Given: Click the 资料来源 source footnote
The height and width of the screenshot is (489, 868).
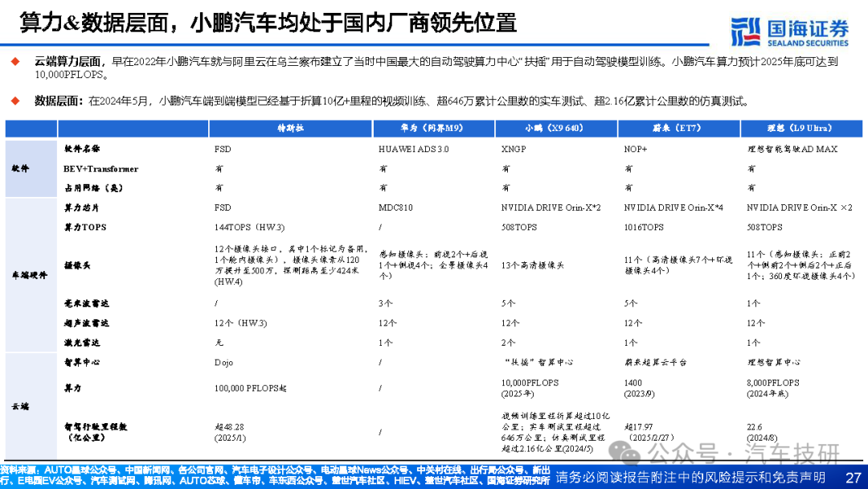Looking at the screenshot, I should point(275,475).
